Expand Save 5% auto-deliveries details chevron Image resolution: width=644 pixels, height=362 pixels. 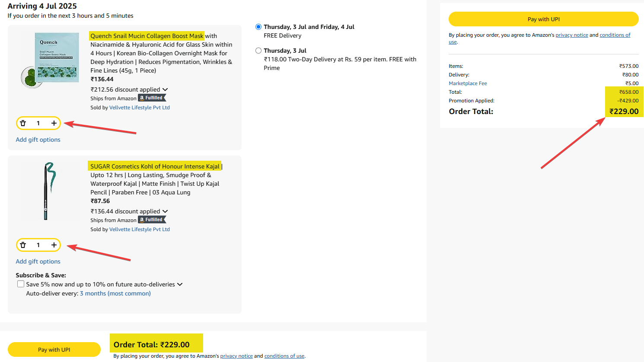coord(180,284)
